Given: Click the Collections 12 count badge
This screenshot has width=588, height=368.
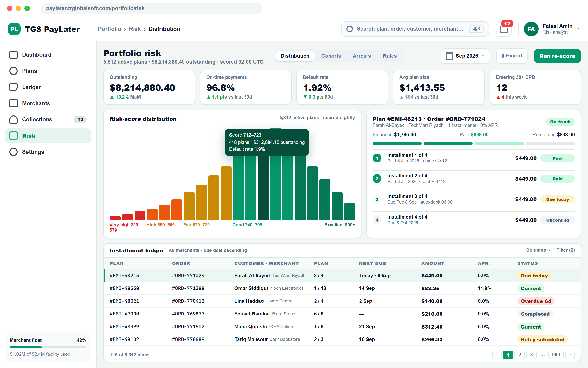Looking at the screenshot, I should 80,119.
